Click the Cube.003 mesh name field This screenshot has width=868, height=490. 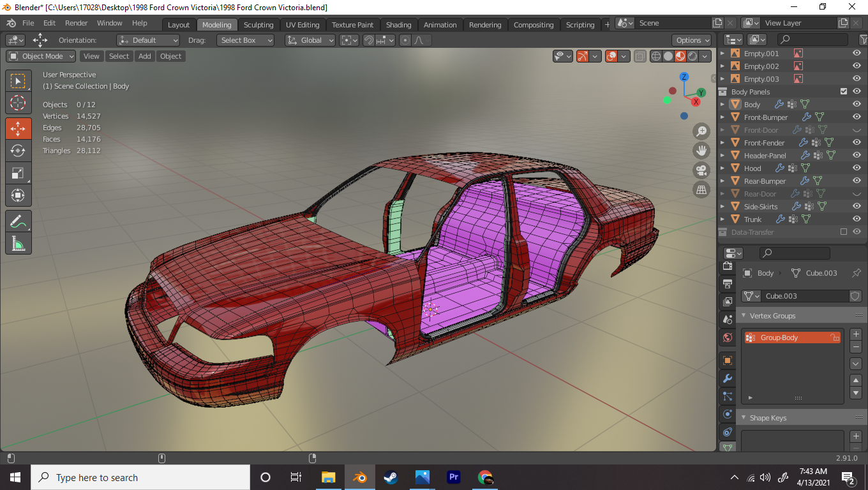tap(805, 296)
